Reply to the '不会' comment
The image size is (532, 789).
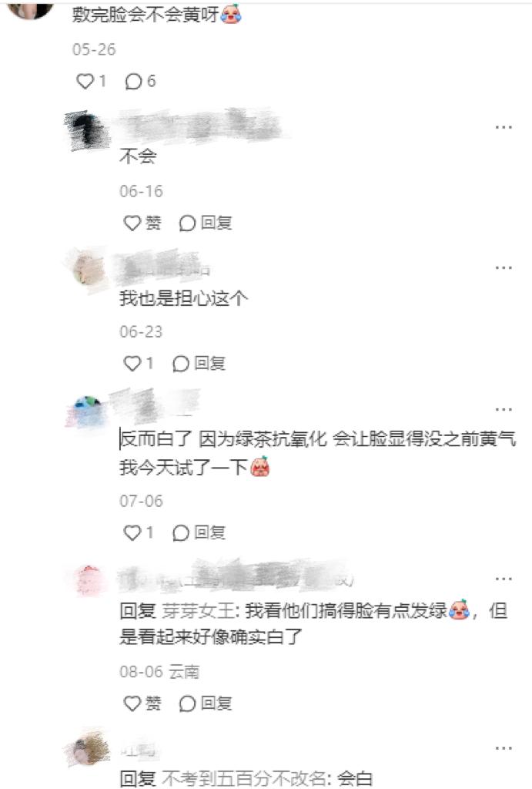click(206, 223)
